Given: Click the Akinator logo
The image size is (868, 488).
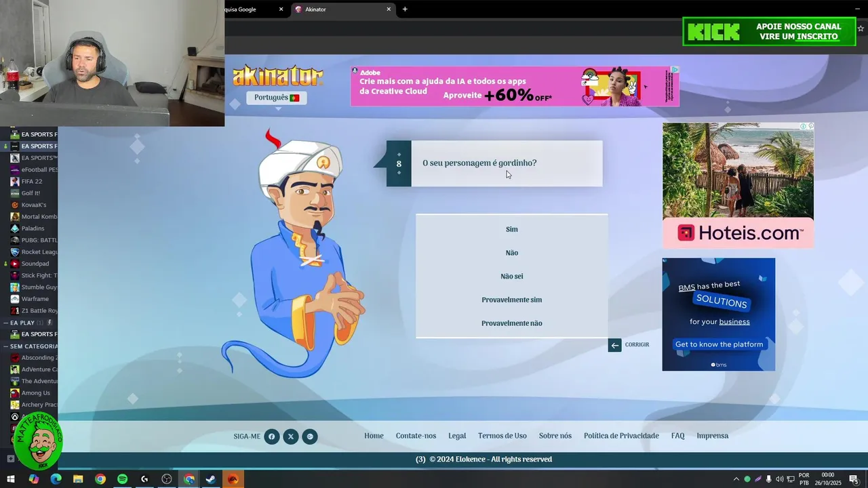Looking at the screenshot, I should [x=277, y=76].
